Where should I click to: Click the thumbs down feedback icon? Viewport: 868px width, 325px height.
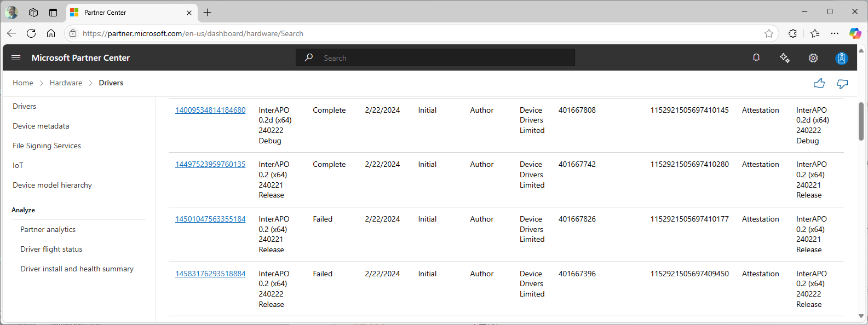842,83
